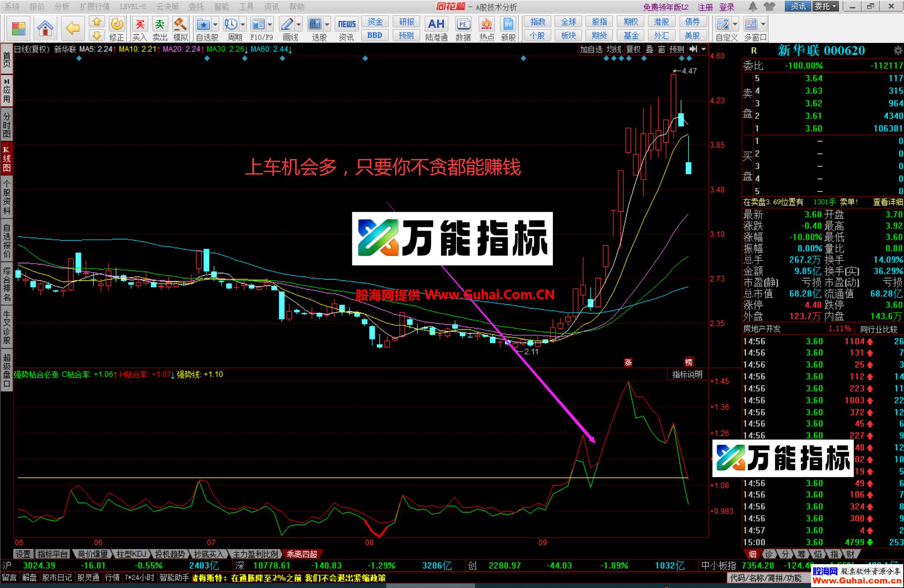904x588 pixels.
Task: Toggle the 均线 moving average display
Action: click(x=614, y=49)
